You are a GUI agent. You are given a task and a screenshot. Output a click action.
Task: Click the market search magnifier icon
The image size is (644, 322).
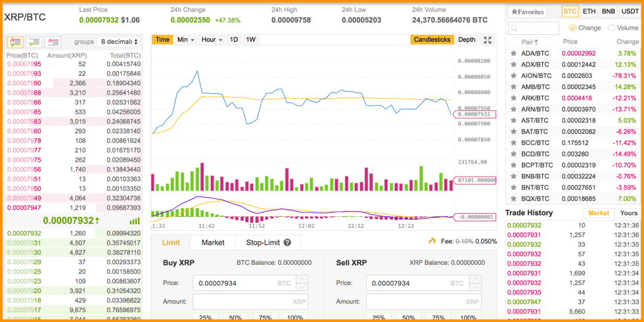click(514, 28)
